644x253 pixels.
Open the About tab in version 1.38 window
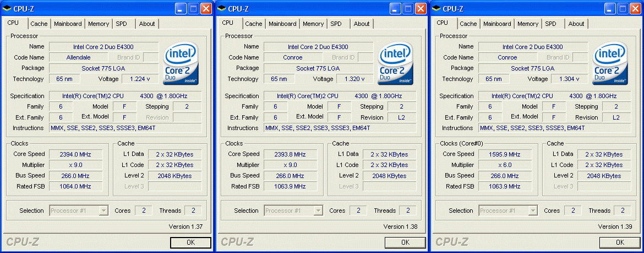click(362, 24)
